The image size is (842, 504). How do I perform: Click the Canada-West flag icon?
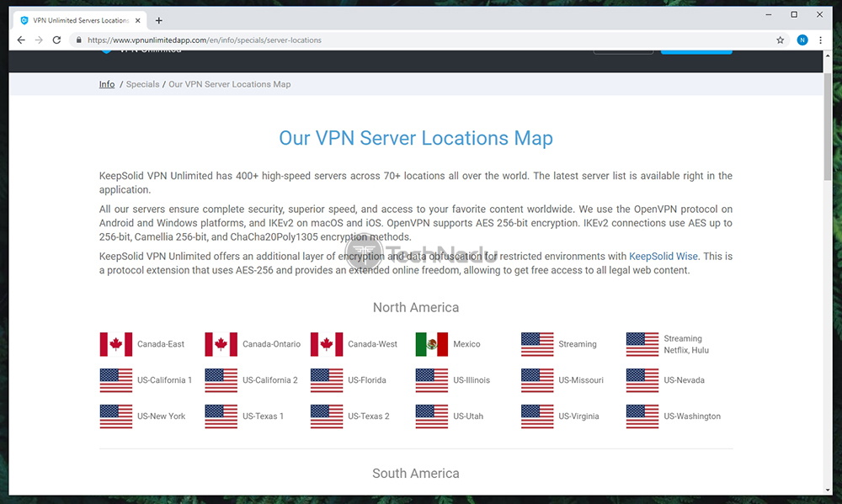[327, 344]
